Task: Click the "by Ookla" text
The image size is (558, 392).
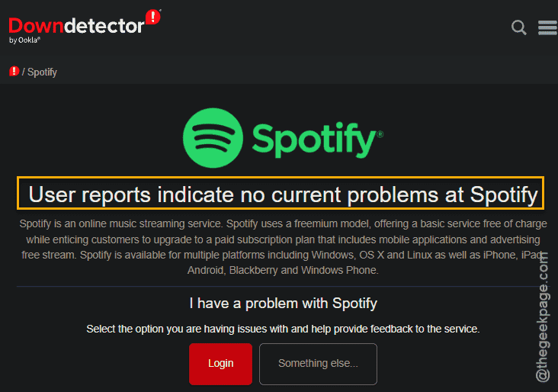Action: point(24,40)
